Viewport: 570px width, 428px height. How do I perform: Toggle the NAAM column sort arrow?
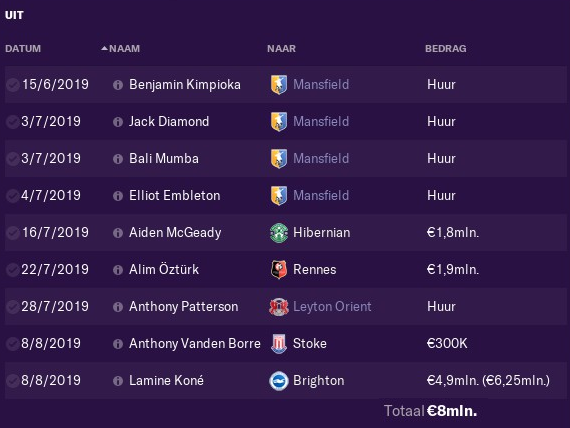click(x=105, y=48)
